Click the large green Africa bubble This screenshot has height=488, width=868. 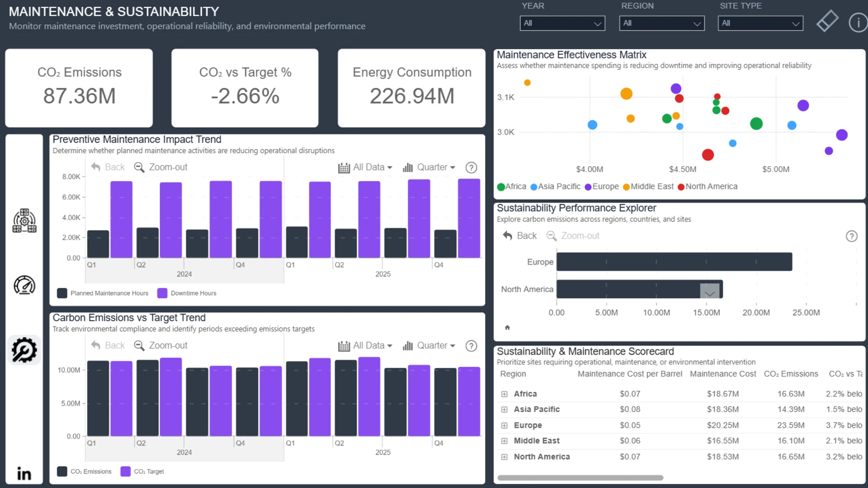coord(756,123)
